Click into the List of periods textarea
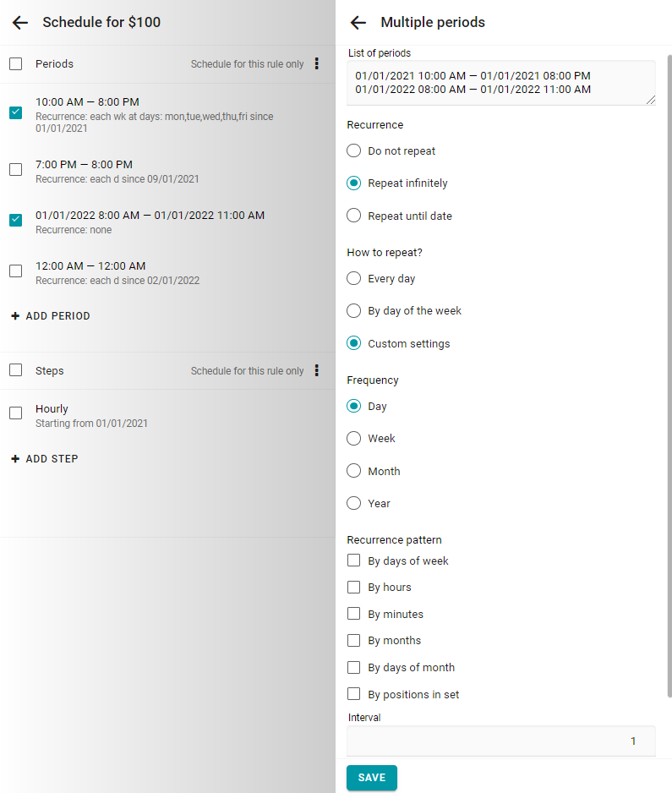 pos(501,83)
